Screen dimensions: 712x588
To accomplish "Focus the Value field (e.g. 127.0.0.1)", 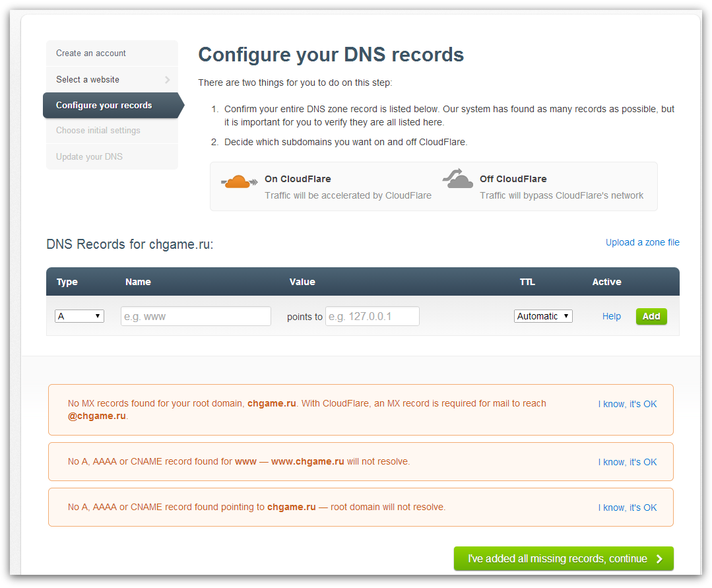I will (x=372, y=316).
